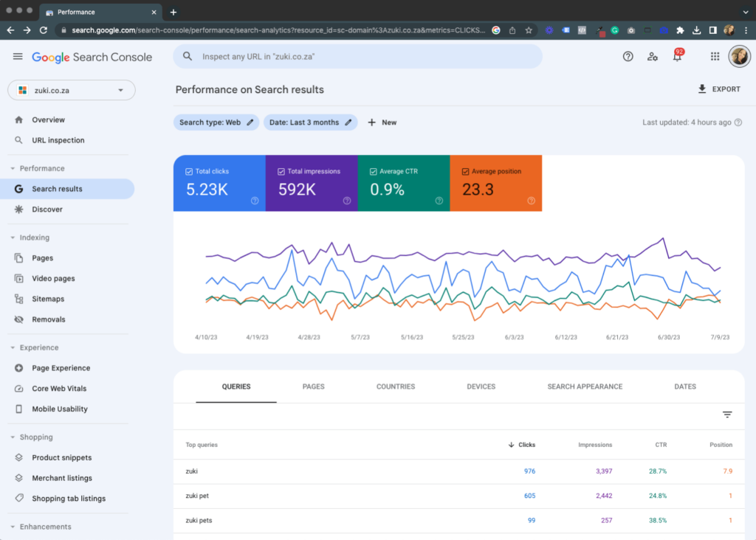This screenshot has width=756, height=540.
Task: Collapse the Experience sidebar section
Action: [13, 347]
